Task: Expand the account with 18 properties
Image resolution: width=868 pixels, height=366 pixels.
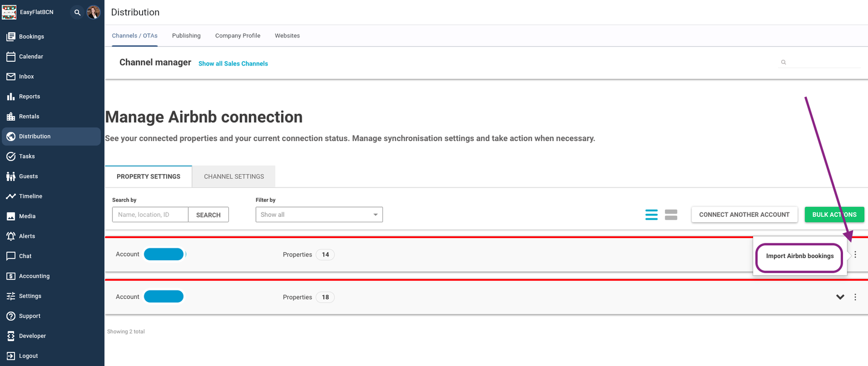Action: tap(840, 297)
